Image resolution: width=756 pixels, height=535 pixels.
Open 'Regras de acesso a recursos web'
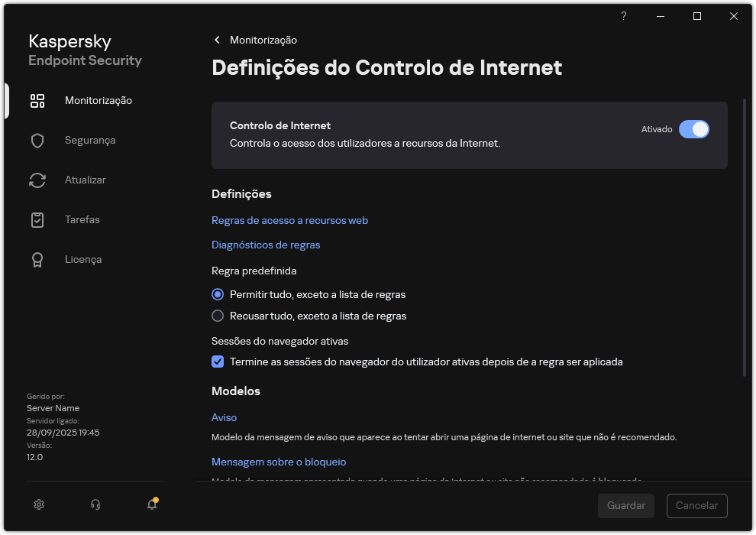[289, 220]
